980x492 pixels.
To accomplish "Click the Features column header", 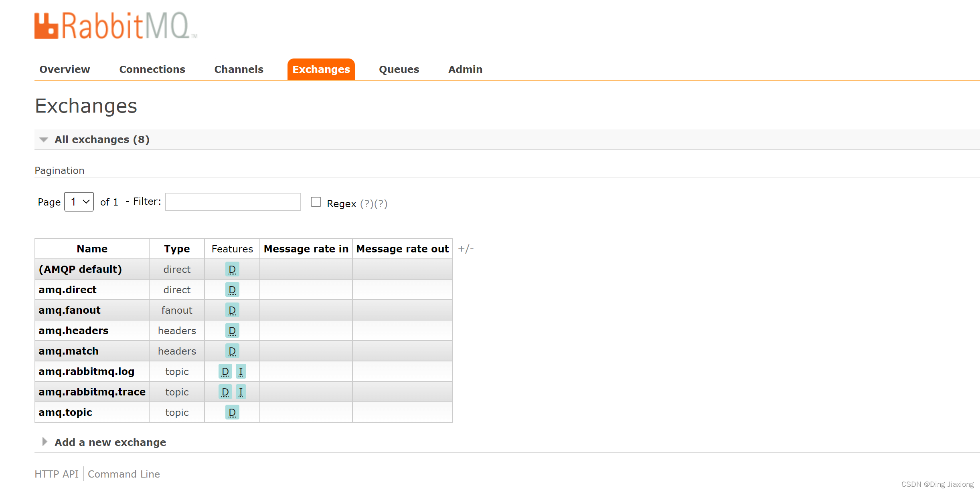I will click(232, 249).
